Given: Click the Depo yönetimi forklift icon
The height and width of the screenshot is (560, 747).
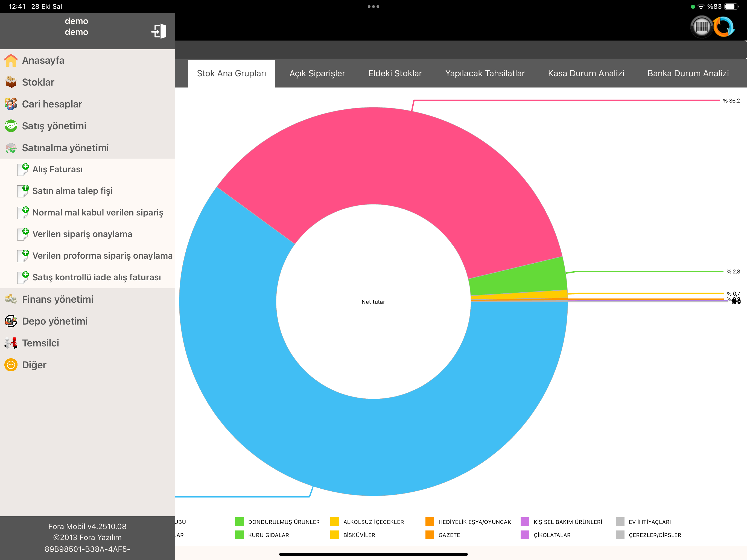Looking at the screenshot, I should tap(11, 321).
